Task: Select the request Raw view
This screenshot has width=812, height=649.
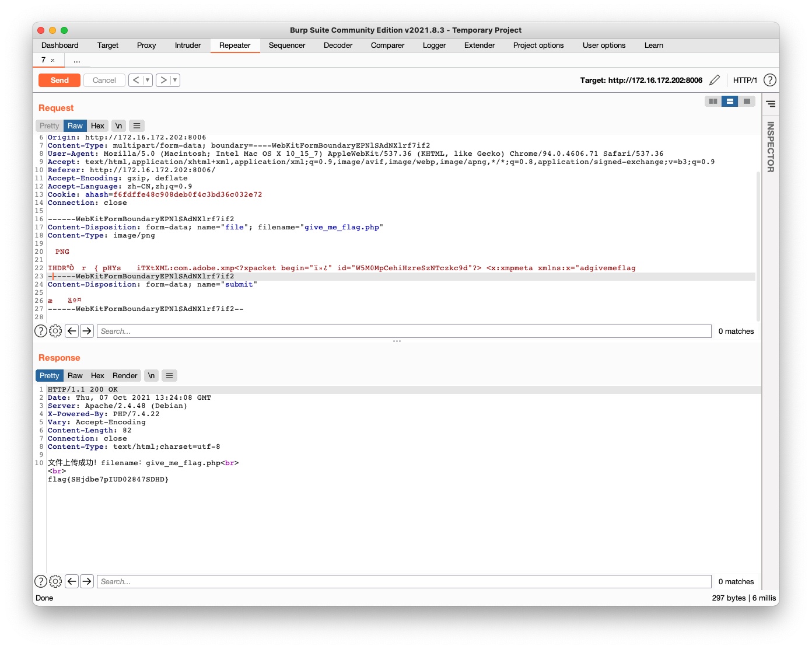Action: click(75, 125)
